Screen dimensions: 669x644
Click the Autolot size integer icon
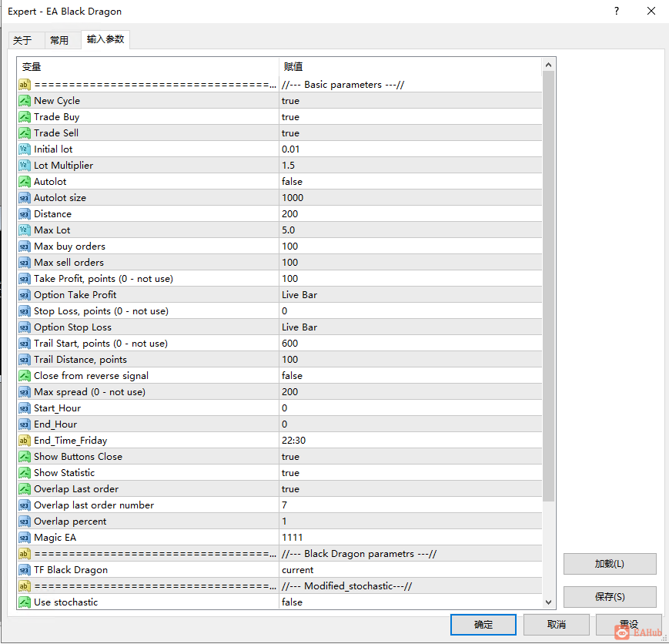(25, 198)
